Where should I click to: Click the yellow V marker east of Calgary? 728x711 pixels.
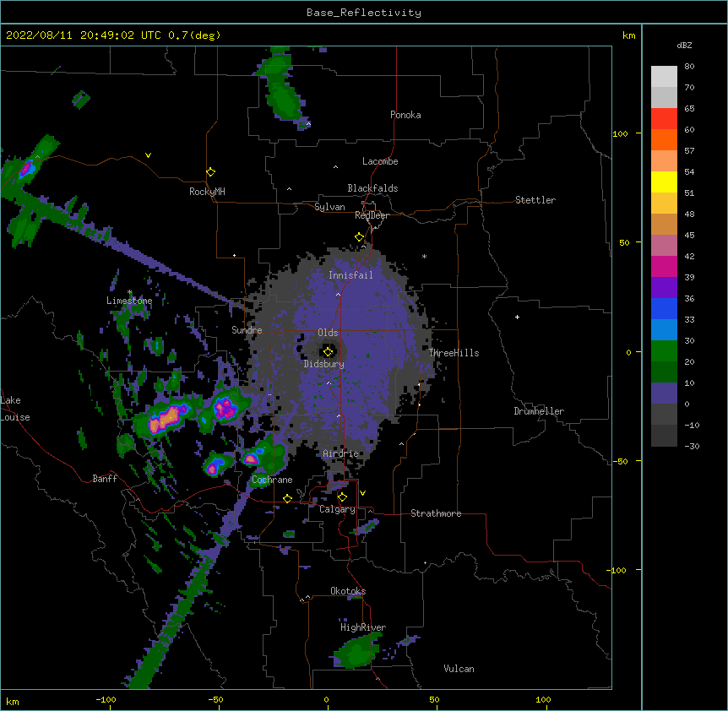point(362,493)
